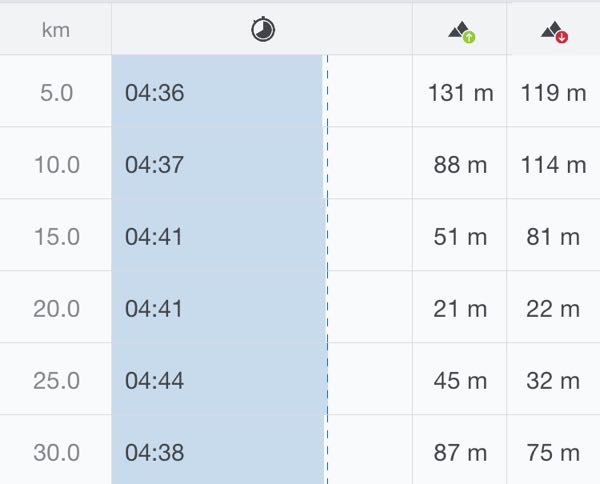Click the 04:36 pace bar

pos(218,93)
